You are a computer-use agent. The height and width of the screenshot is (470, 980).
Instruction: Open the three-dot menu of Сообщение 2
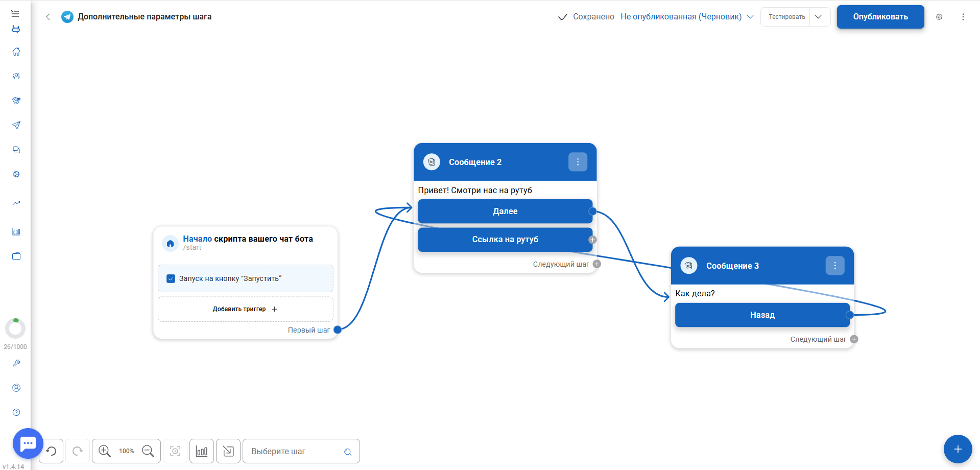(x=578, y=162)
